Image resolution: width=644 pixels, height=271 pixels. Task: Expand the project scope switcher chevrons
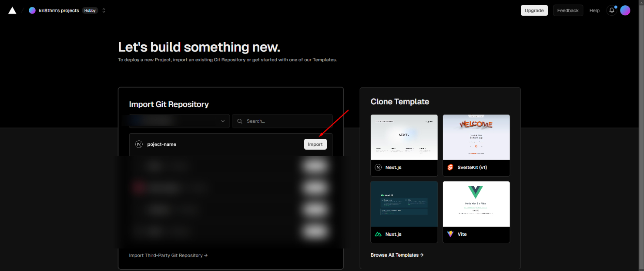pyautogui.click(x=104, y=10)
